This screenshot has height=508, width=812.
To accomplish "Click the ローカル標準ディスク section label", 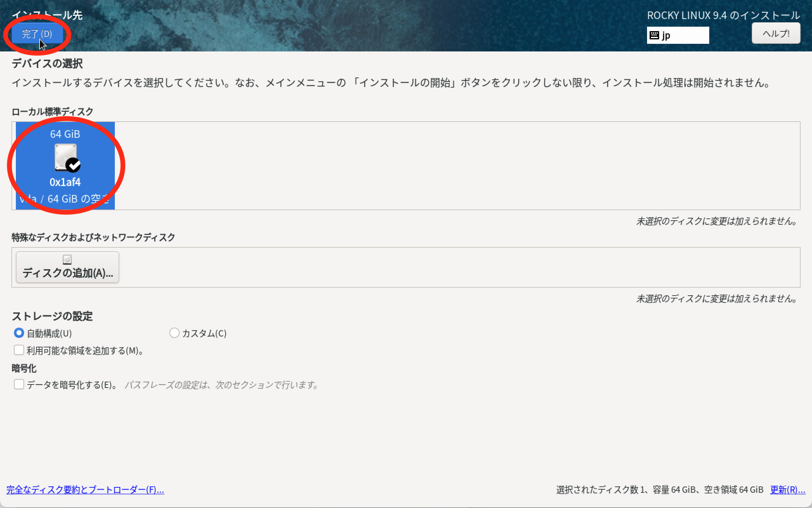I will pyautogui.click(x=52, y=111).
